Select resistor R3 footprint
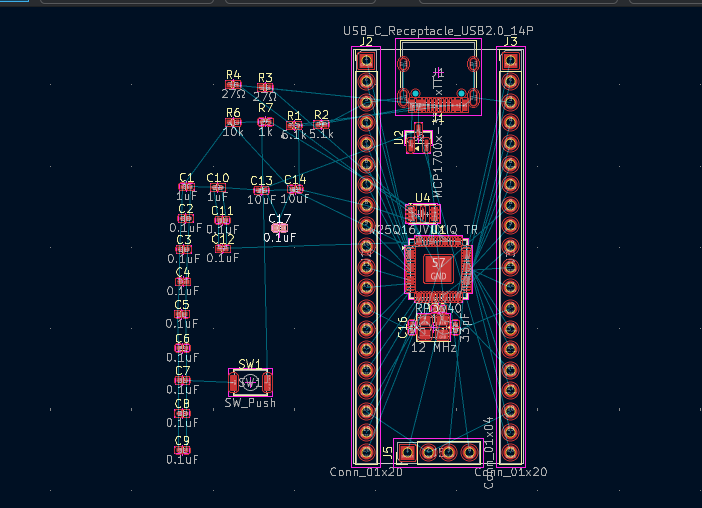This screenshot has height=508, width=702. 265,89
